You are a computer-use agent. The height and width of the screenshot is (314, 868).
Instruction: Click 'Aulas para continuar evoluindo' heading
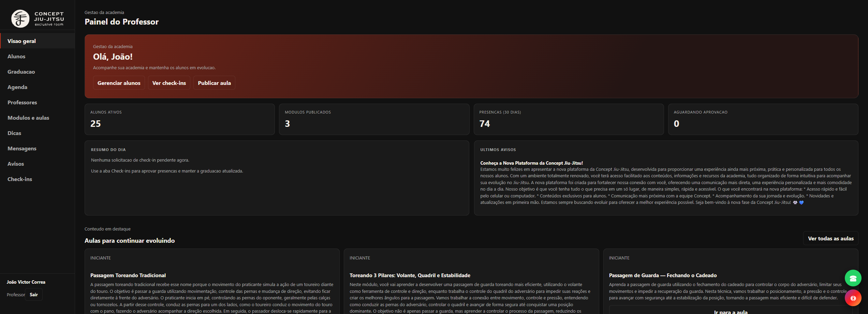[130, 241]
